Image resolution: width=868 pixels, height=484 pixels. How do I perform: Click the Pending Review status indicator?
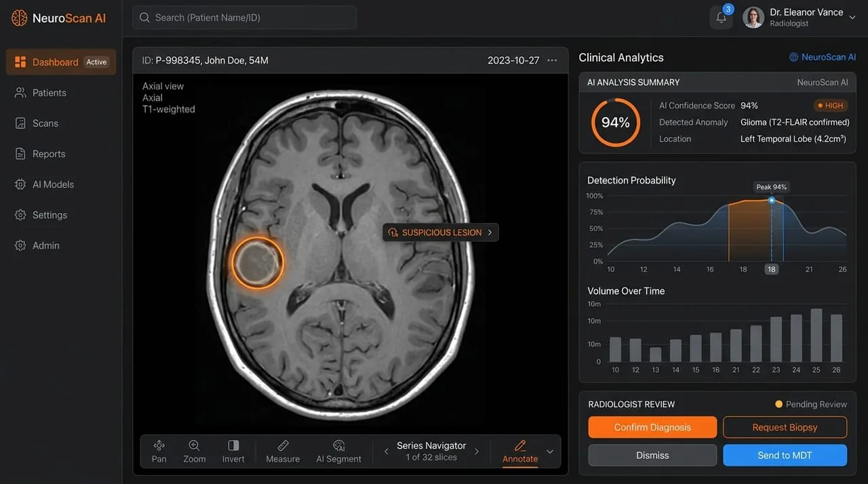pyautogui.click(x=811, y=404)
